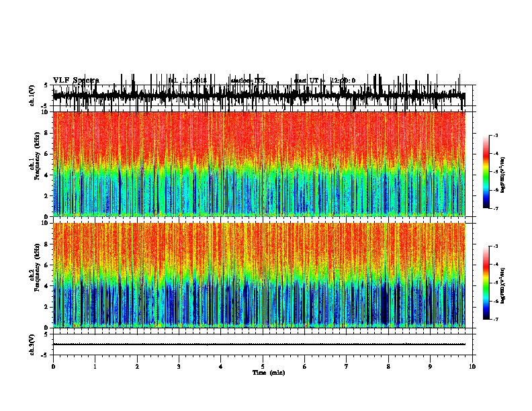The image size is (532, 411).
Task: Click the ch.1 spectrogram color scale bar
Action: click(486, 172)
